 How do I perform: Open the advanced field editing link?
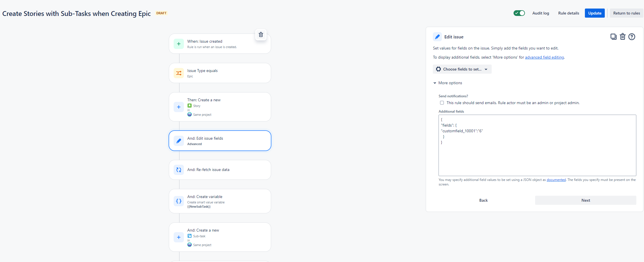pyautogui.click(x=544, y=57)
